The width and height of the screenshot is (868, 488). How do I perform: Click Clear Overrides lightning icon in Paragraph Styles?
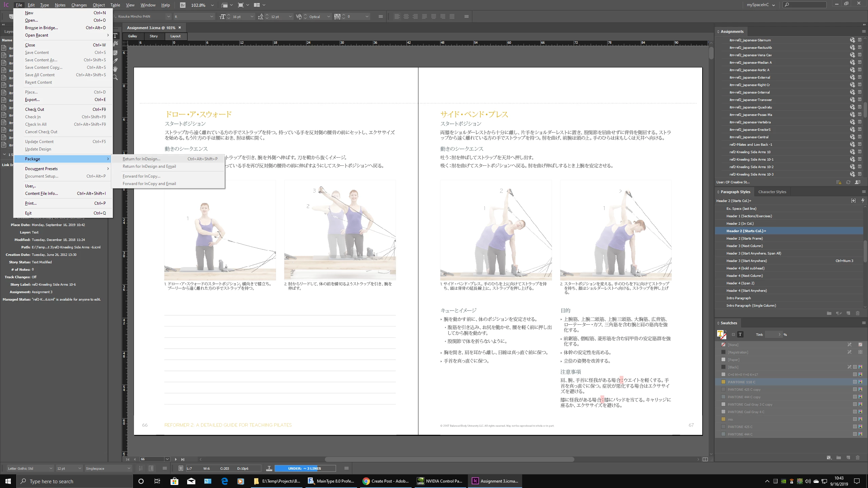pos(863,201)
